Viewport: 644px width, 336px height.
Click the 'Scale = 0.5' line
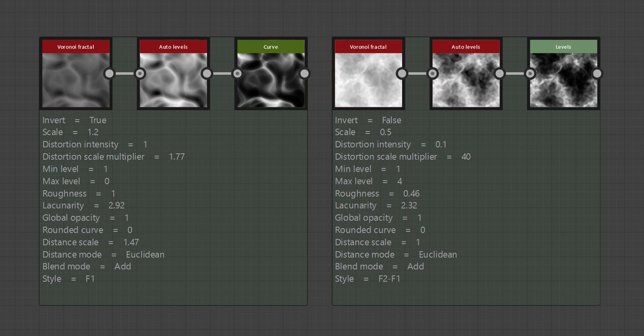[x=363, y=132]
